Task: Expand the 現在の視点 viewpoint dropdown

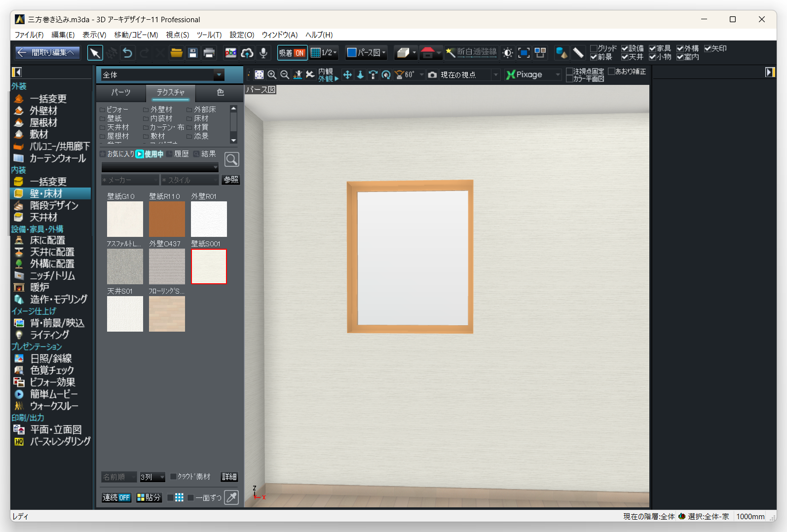Action: [496, 75]
